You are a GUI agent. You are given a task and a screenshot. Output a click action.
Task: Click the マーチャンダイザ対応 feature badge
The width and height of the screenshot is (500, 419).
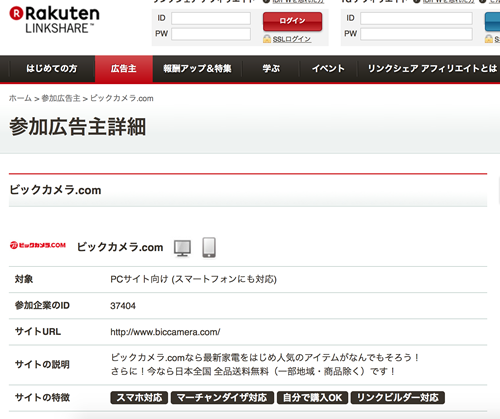point(222,398)
